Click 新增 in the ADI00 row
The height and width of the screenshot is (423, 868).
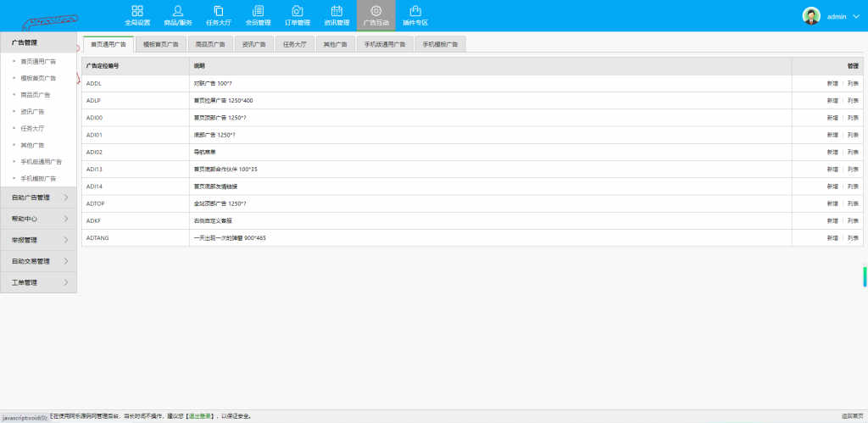click(x=832, y=117)
